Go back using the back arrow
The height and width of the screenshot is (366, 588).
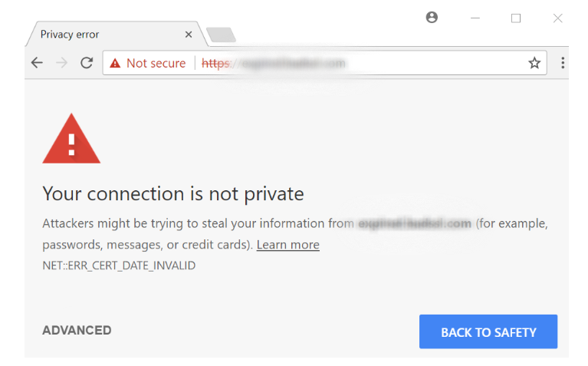tap(37, 63)
